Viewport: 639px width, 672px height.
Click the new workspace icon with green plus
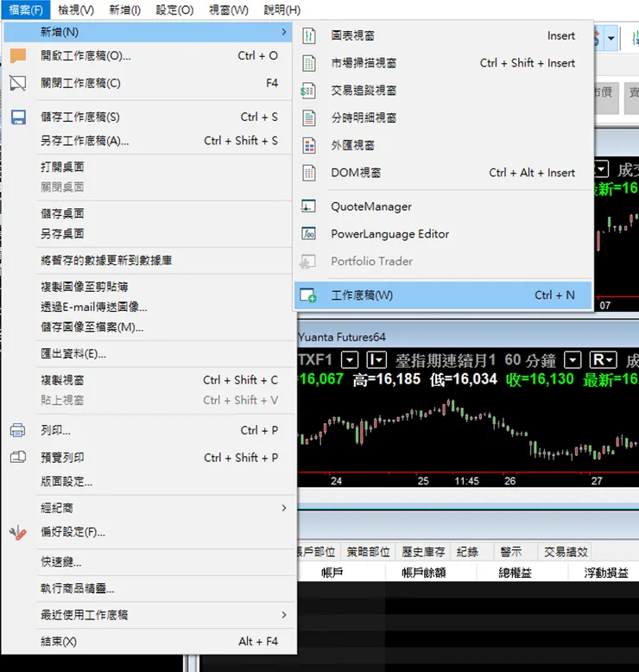point(308,295)
